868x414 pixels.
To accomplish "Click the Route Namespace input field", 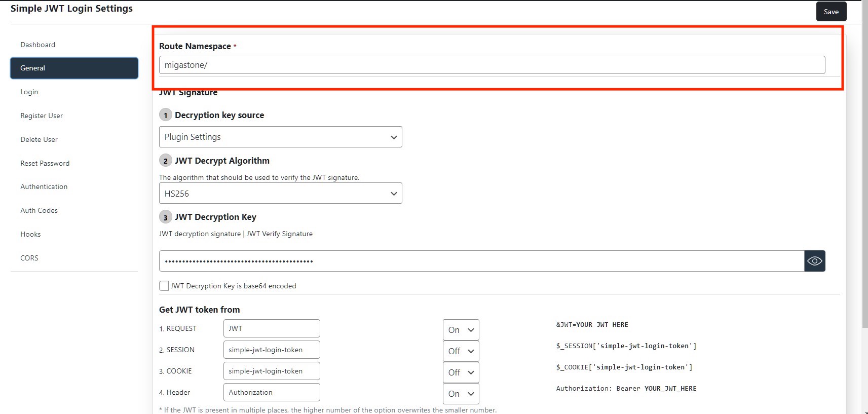I will click(492, 65).
